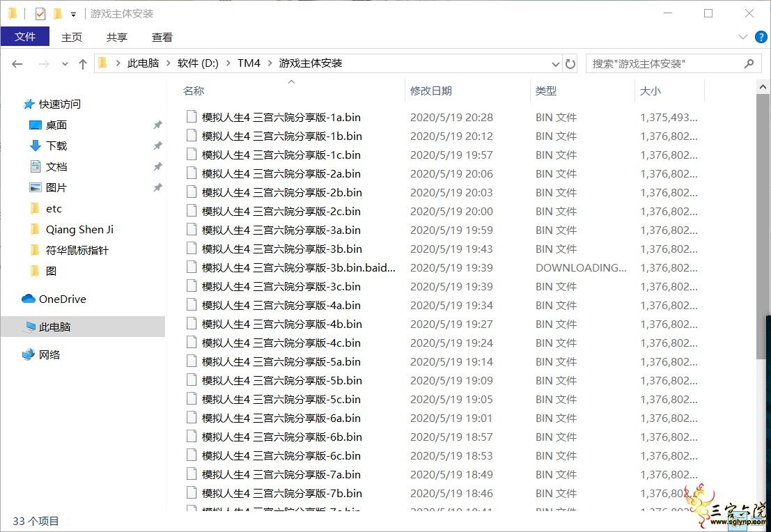Image resolution: width=771 pixels, height=532 pixels.
Task: Click the scrollbar up arrow of file list
Action: pyautogui.click(x=763, y=87)
